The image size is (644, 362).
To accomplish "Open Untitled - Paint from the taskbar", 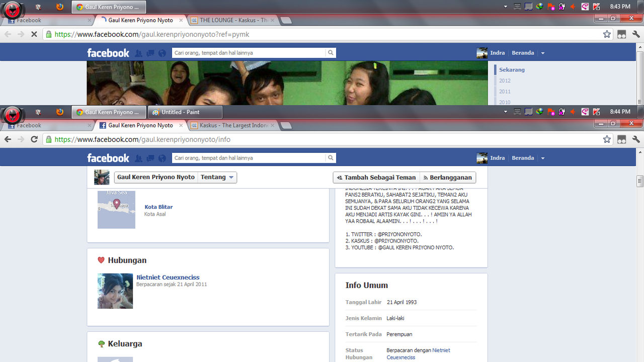I will [185, 112].
